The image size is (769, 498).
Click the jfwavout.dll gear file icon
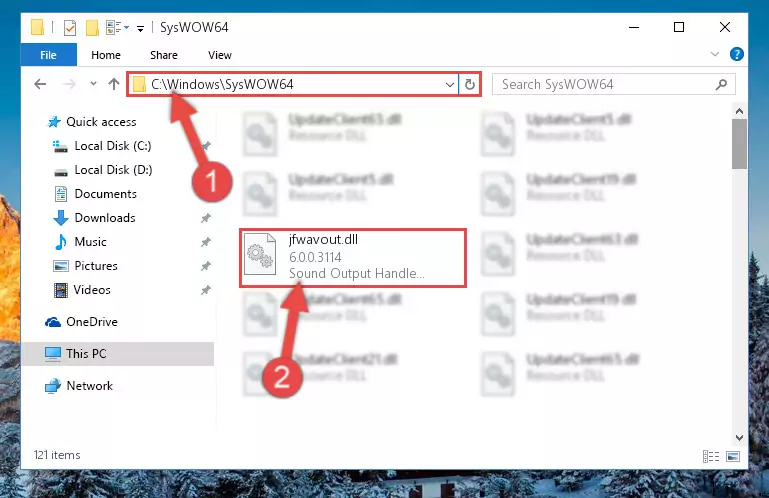point(260,254)
